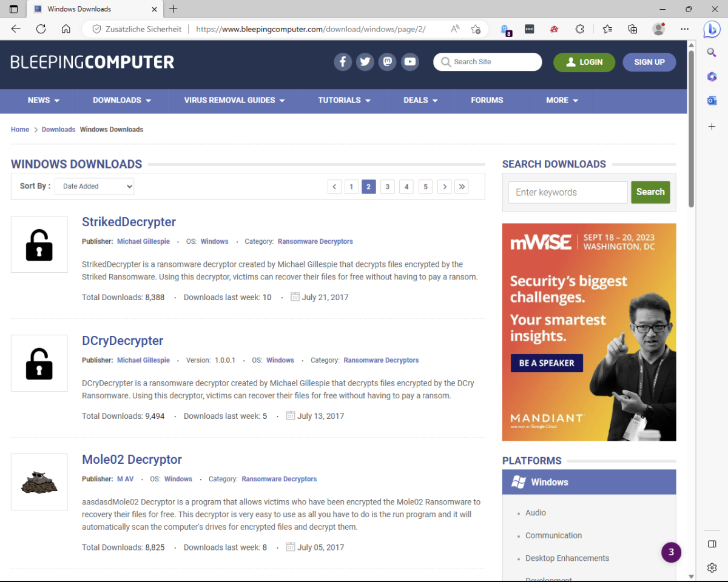Image resolution: width=728 pixels, height=582 pixels.
Task: Open read aloud icon in address bar
Action: click(455, 29)
